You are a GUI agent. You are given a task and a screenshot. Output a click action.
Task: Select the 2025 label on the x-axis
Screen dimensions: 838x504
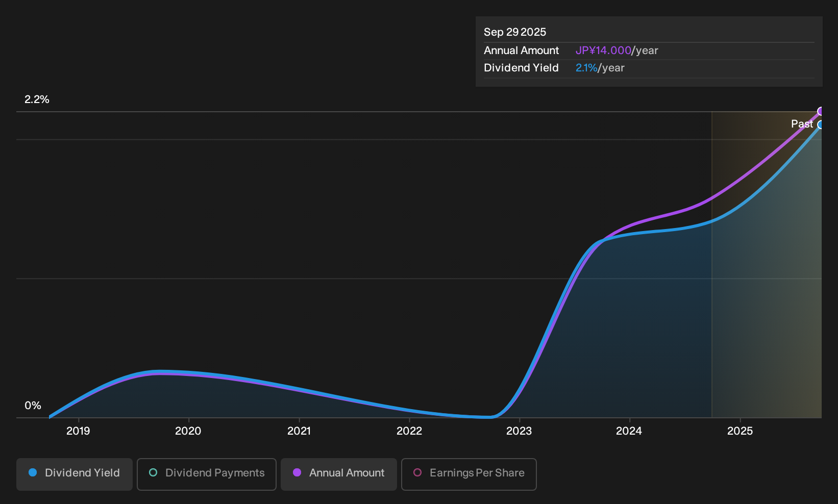click(740, 431)
